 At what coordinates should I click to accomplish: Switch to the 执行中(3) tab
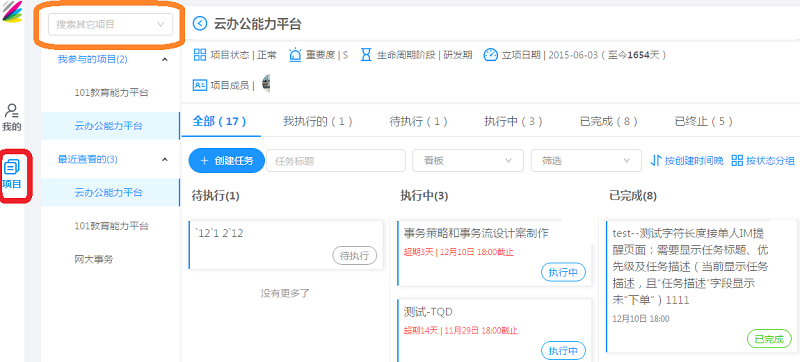pyautogui.click(x=514, y=121)
